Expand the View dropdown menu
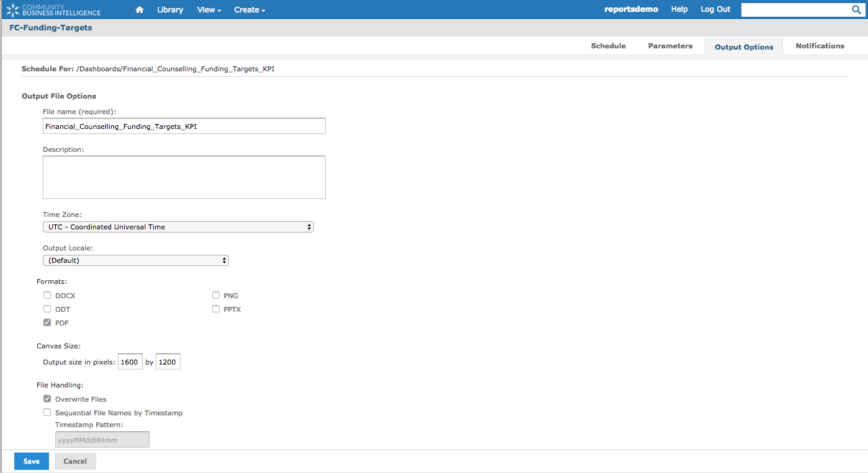This screenshot has height=473, width=868. click(x=209, y=9)
